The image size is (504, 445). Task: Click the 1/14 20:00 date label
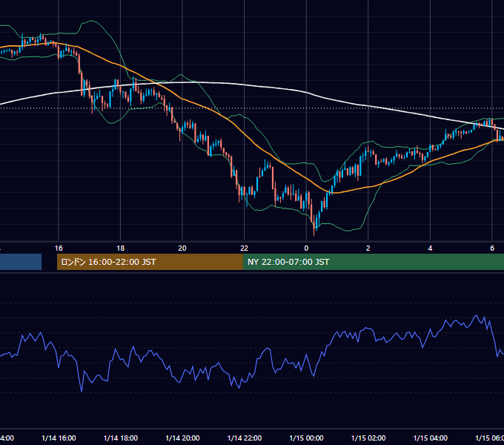coord(182,438)
